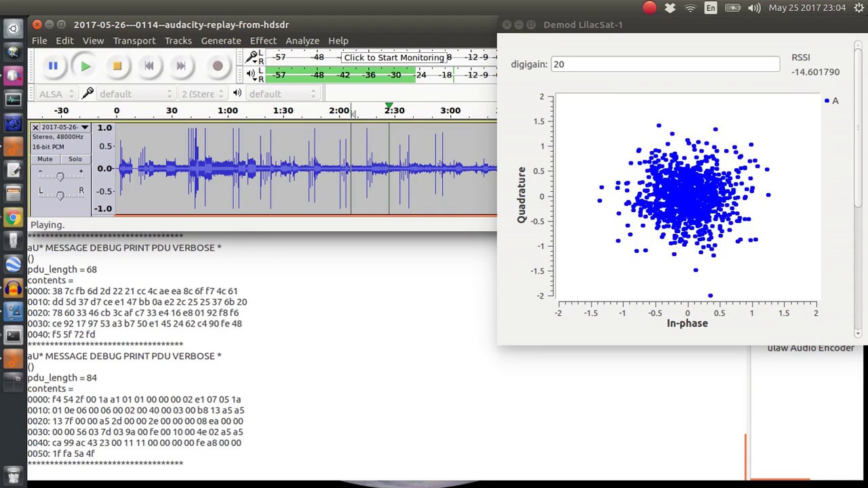Image resolution: width=868 pixels, height=488 pixels.
Task: Click the recording meter microphone icon
Action: pyautogui.click(x=252, y=57)
